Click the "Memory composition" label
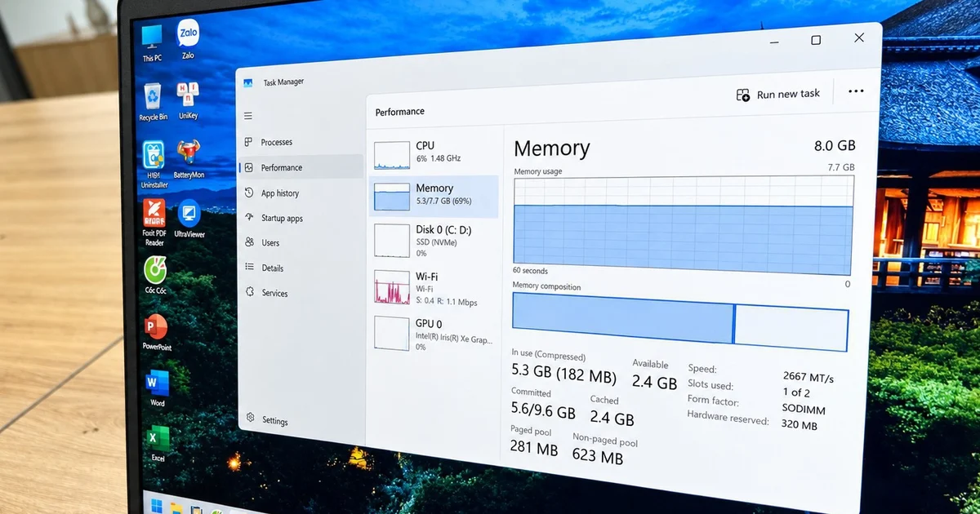 tap(546, 286)
